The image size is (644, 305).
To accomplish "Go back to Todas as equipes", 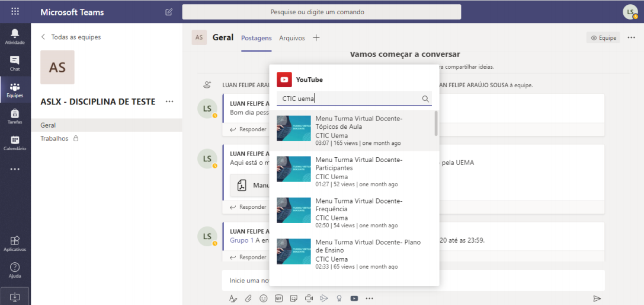I will [x=71, y=37].
